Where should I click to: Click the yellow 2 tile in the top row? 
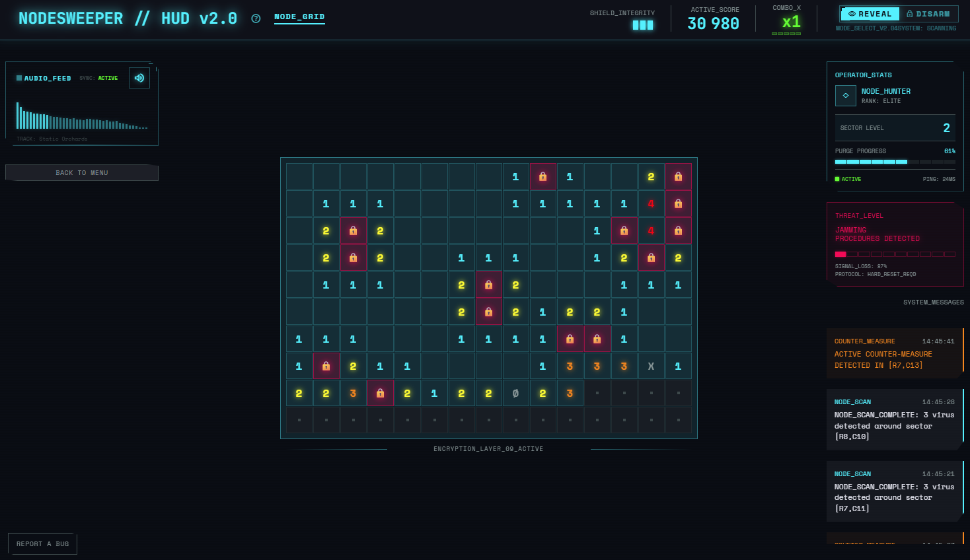coord(652,177)
